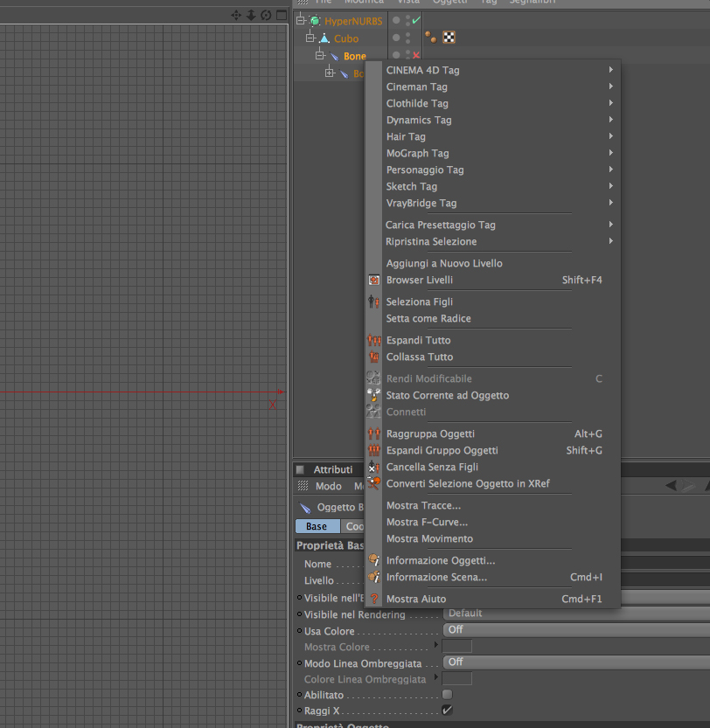Click the Mostra Aiuto question mark icon

coord(374,599)
